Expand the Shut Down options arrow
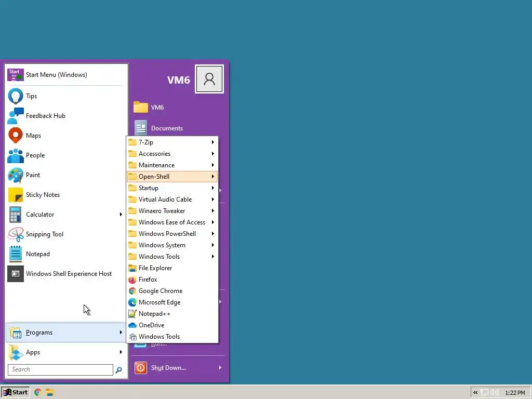Screen dimensions: 532x399 (x=220, y=368)
